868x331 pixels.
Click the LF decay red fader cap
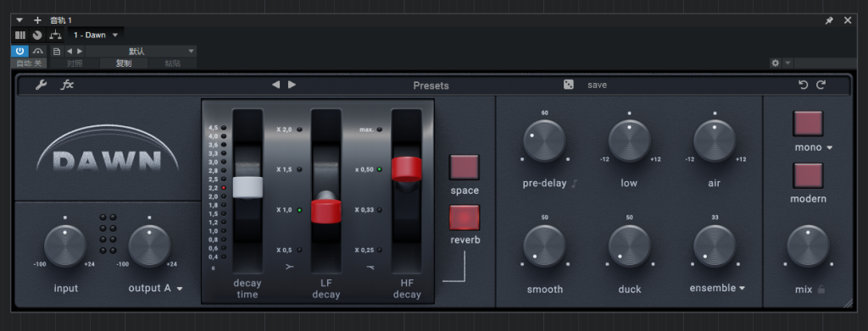(326, 212)
